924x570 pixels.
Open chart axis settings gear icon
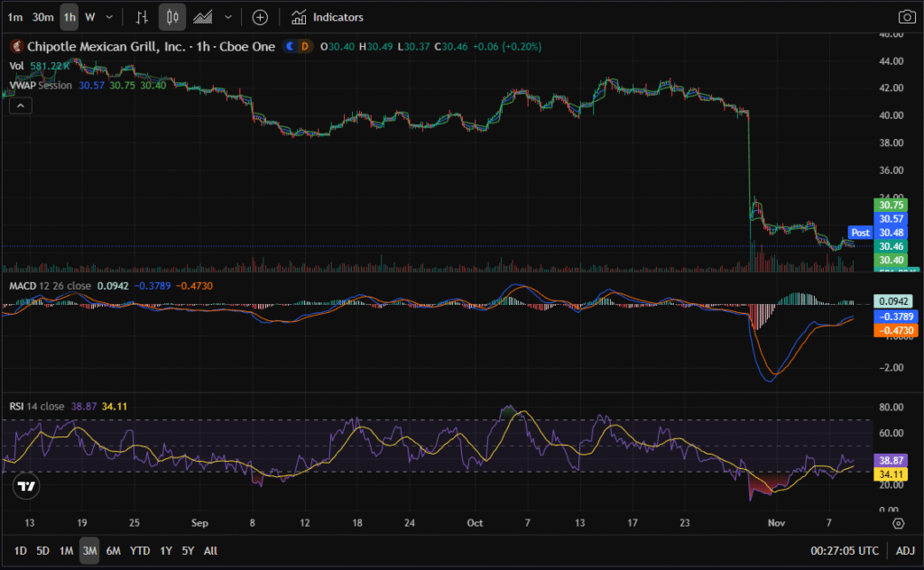pyautogui.click(x=898, y=523)
